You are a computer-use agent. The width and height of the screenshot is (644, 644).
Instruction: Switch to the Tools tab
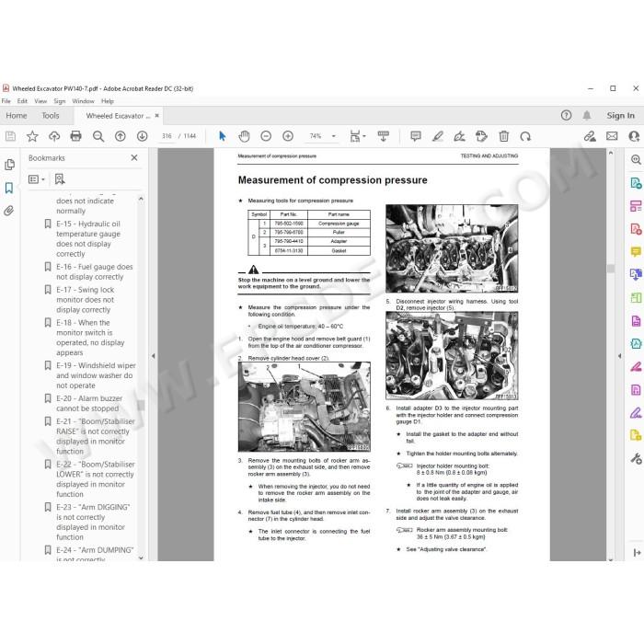click(50, 116)
